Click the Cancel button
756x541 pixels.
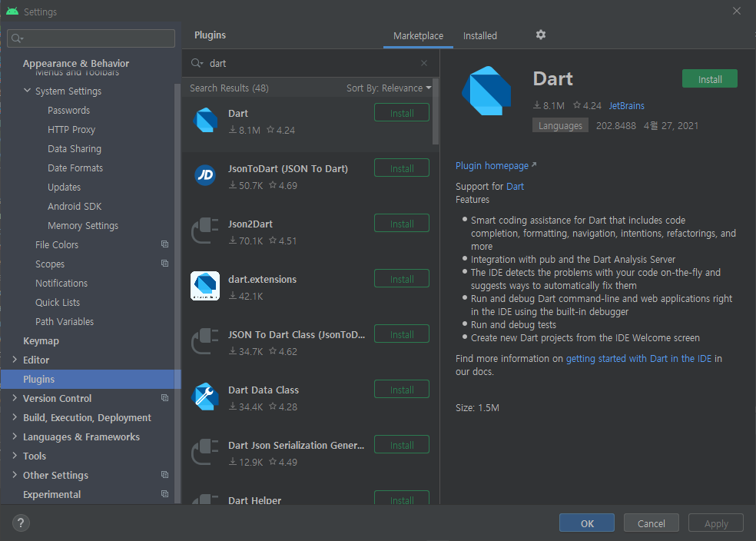651,523
